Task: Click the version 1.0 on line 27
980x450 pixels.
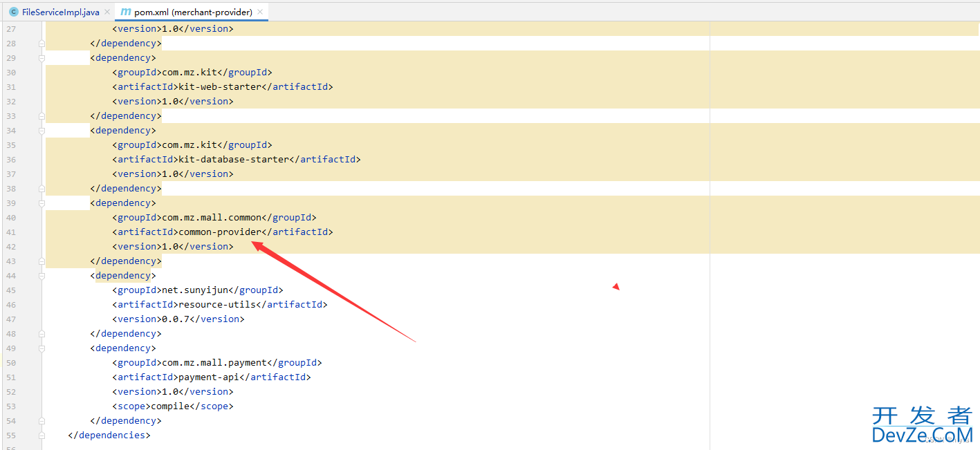Action: (170, 29)
